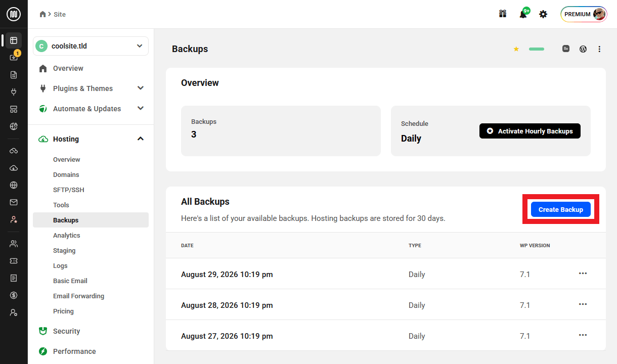
Task: Open the template blocks icon in dark sidebar
Action: click(14, 109)
